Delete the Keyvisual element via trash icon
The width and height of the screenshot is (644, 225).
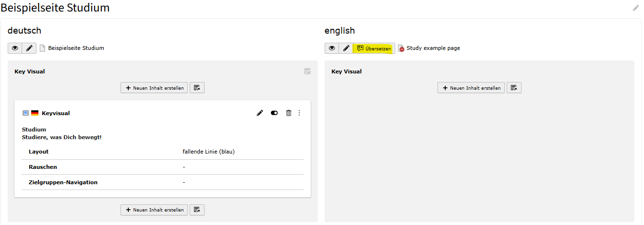point(289,113)
